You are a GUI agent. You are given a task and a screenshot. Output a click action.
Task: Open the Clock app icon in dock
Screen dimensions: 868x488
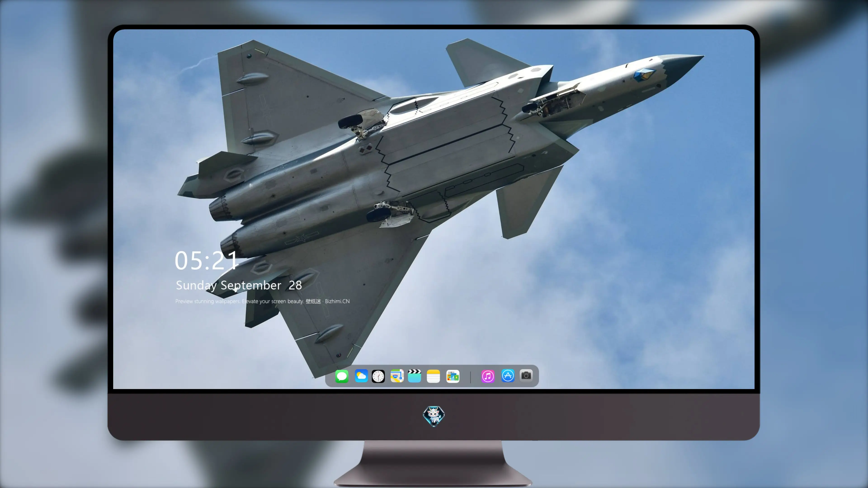(378, 376)
